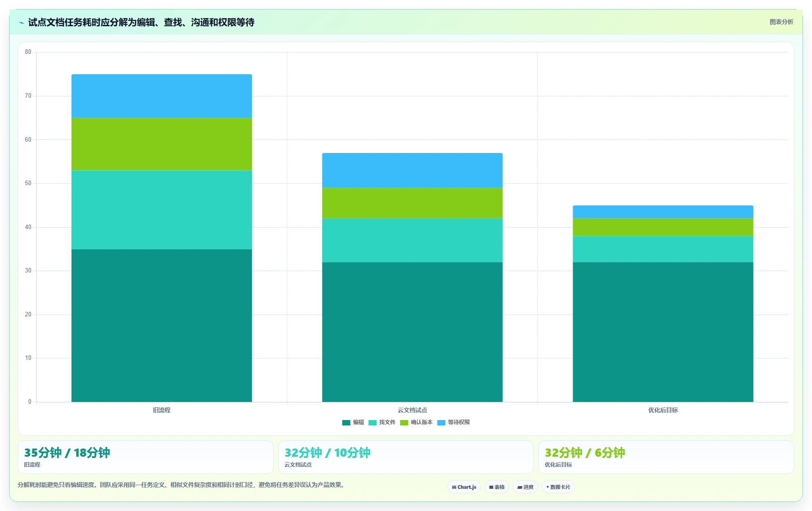Viewport: 812px width, 511px height.
Task: Select the 确认版本 segment of 旧流程 bar
Action: tap(161, 144)
